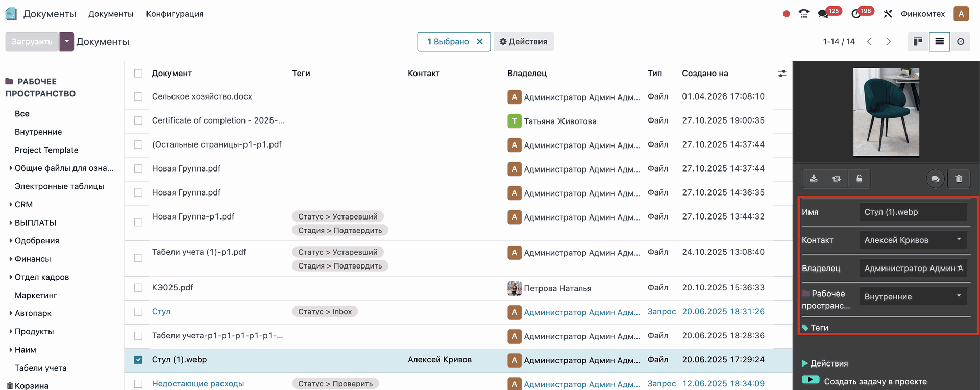Click the lock icon for the document

tap(859, 179)
